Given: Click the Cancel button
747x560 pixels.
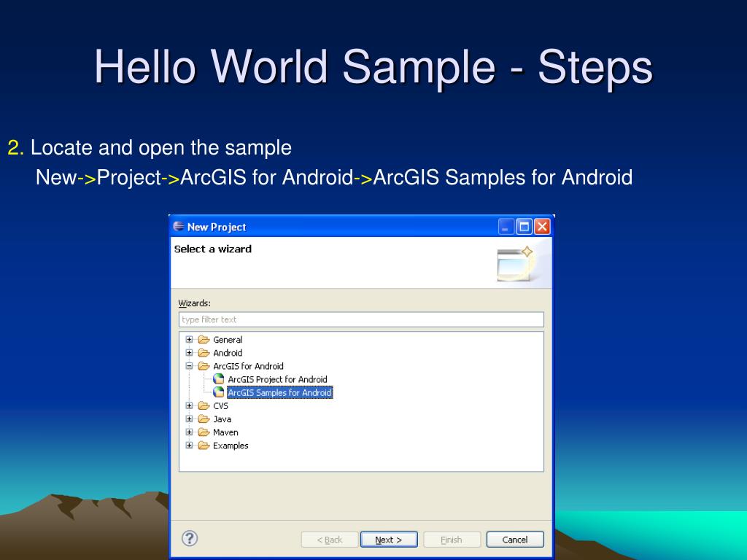Looking at the screenshot, I should click(515, 540).
